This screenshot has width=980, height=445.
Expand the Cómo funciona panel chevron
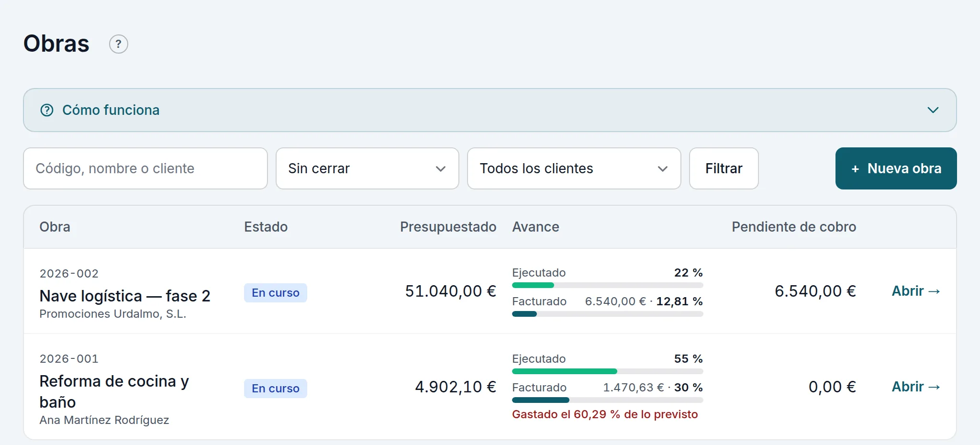(x=933, y=110)
